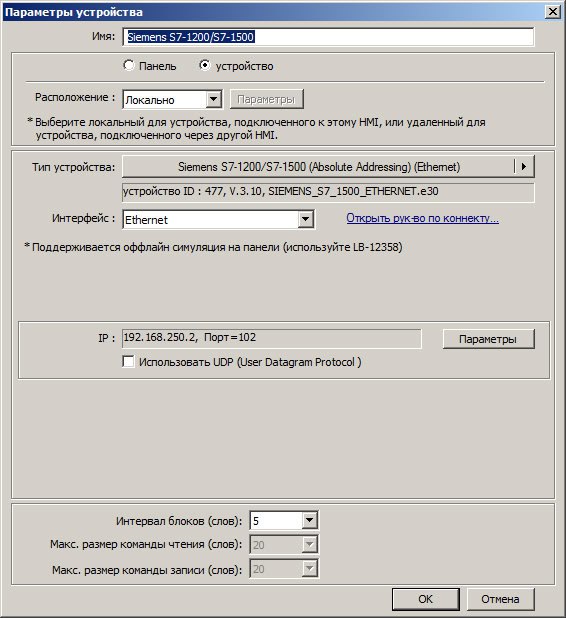Open the Расположение dropdown arrow

click(x=213, y=99)
